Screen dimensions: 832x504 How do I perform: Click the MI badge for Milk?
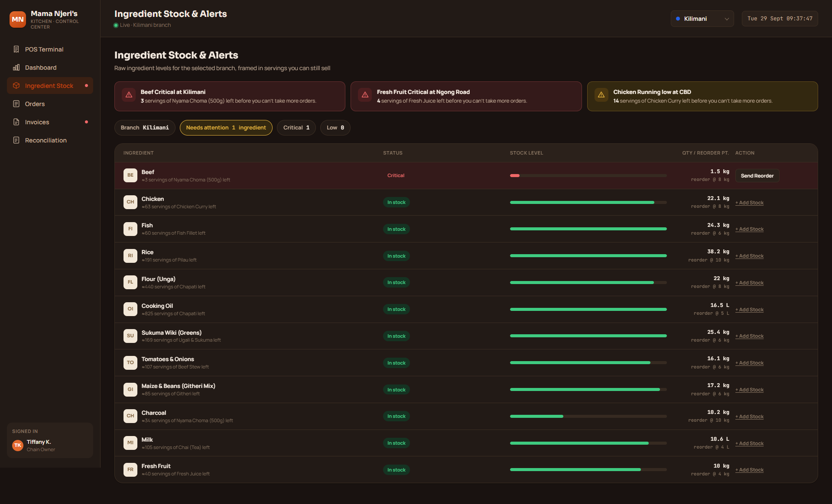tap(130, 443)
